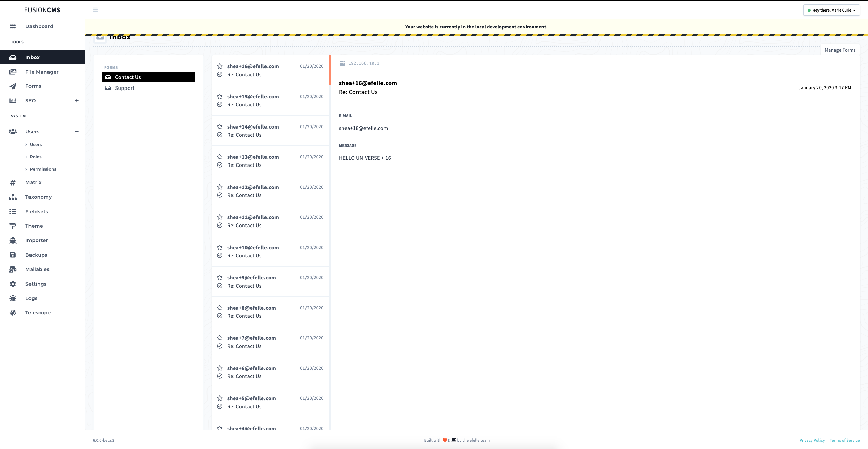Star the shea+6@efelle.com message
This screenshot has width=868, height=449.
click(220, 368)
